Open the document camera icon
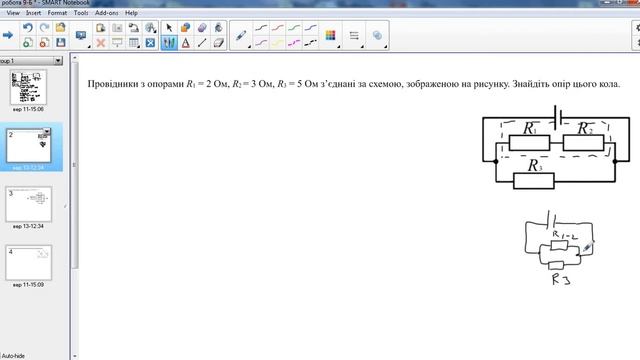Viewport: 640px width, 360px height. tap(133, 28)
